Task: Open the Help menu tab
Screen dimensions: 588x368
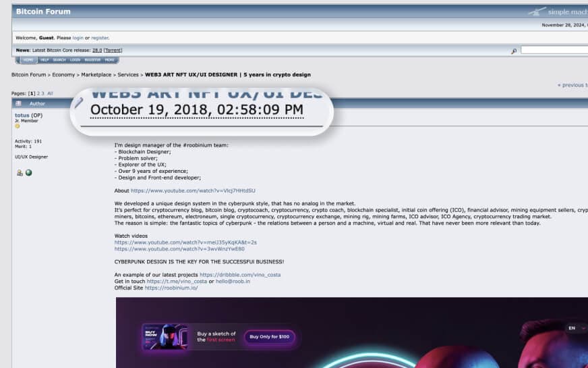Action: 45,60
